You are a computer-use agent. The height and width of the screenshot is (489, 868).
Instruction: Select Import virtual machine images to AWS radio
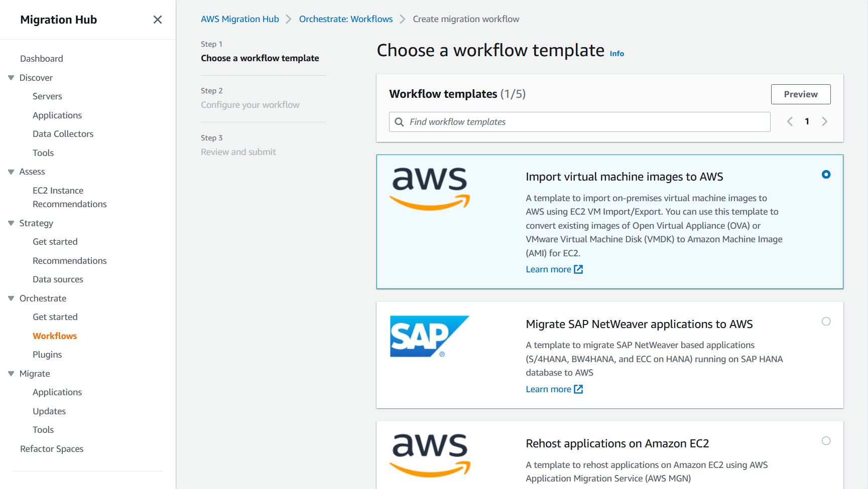pyautogui.click(x=826, y=175)
